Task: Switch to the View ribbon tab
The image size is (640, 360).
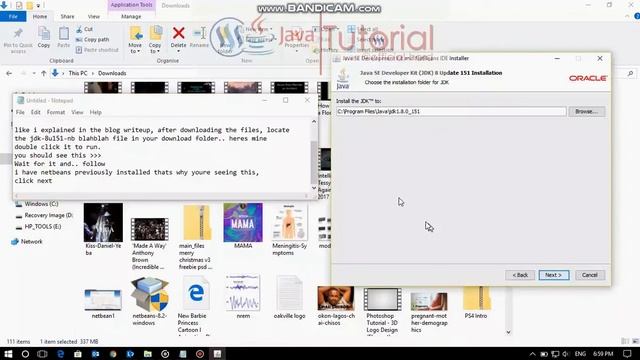Action: [93, 16]
